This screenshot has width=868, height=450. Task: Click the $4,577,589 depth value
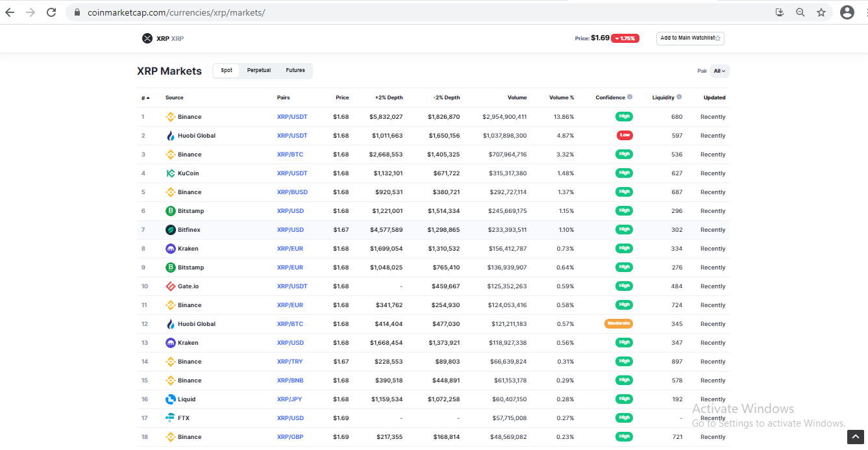[x=386, y=230]
